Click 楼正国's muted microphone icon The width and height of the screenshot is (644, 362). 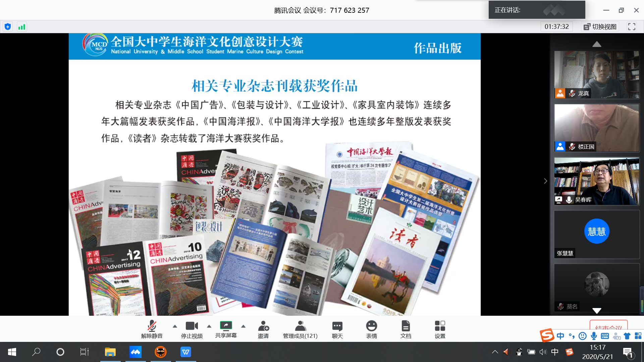click(572, 146)
